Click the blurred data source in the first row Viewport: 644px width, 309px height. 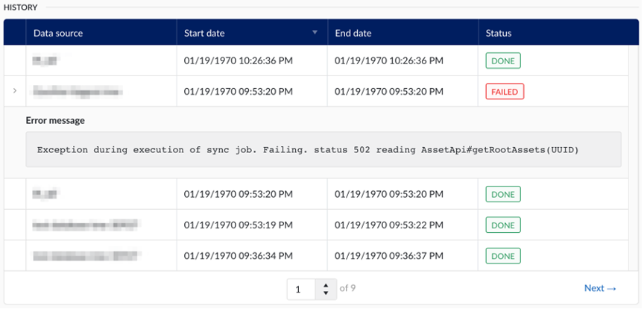coord(45,60)
